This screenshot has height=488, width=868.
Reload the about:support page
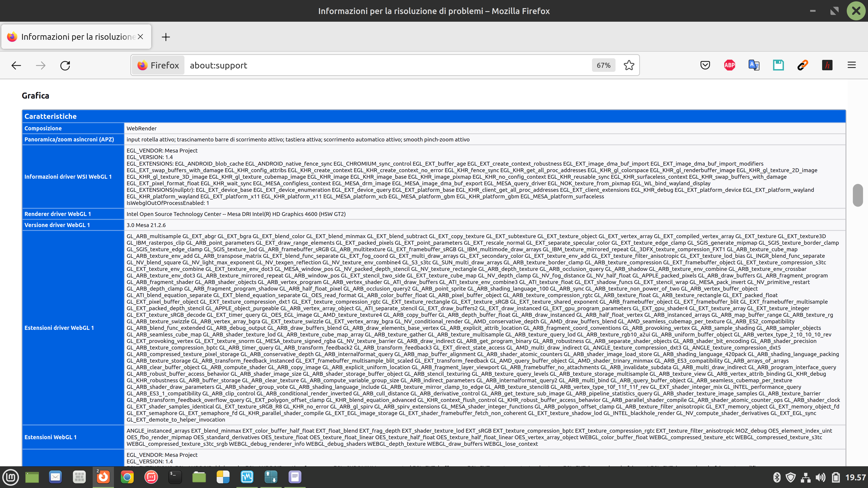65,65
